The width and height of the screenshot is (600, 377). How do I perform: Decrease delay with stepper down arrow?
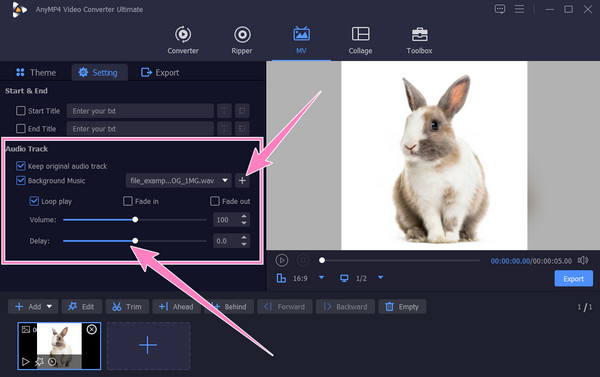(244, 244)
